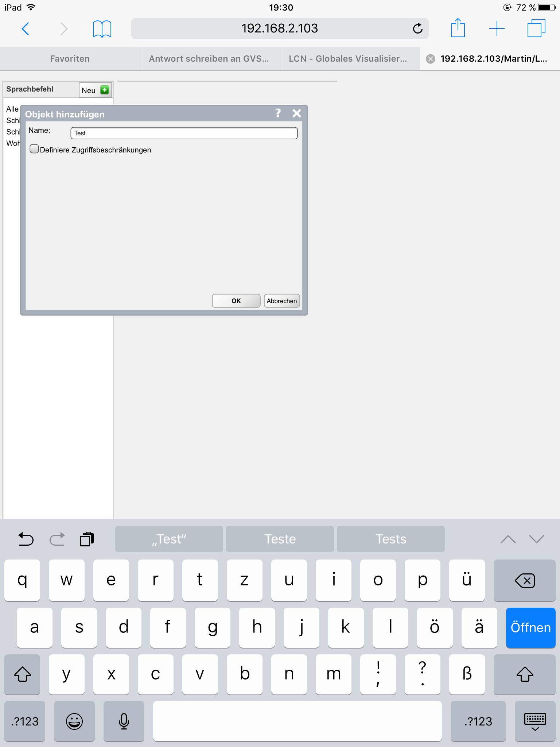This screenshot has height=747, width=560.
Task: Choose the "Teste" keyboard suggestion
Action: point(280,539)
